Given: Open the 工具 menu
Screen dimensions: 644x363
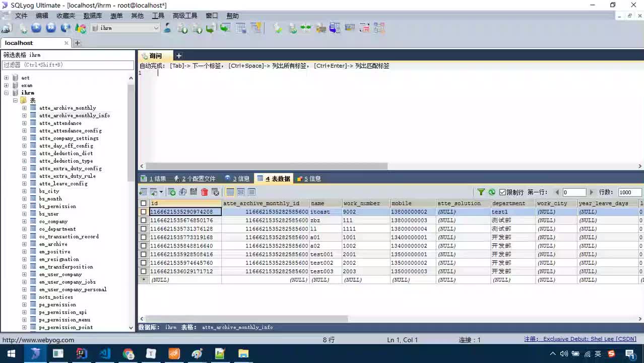Looking at the screenshot, I should tap(158, 16).
